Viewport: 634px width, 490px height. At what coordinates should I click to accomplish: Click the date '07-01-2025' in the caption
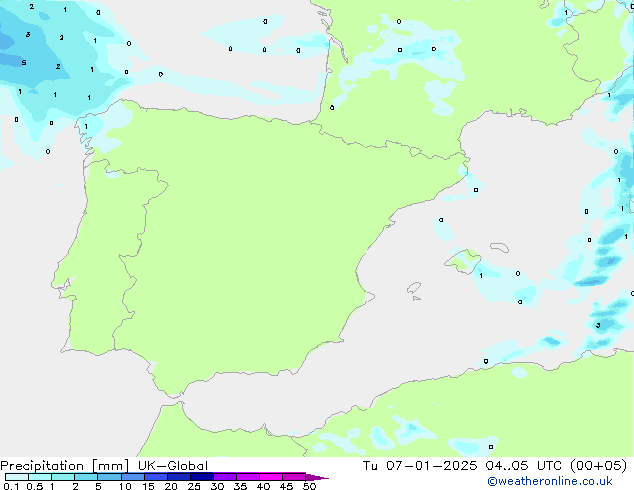click(431, 466)
